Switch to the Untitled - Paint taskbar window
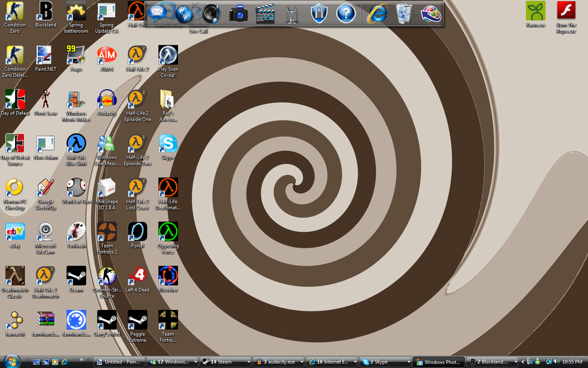588x368 pixels. 119,362
